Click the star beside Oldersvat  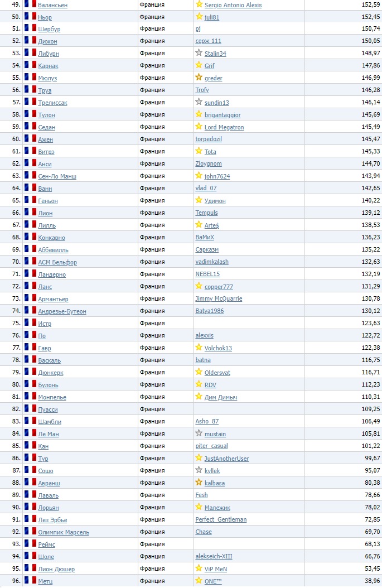click(x=199, y=372)
